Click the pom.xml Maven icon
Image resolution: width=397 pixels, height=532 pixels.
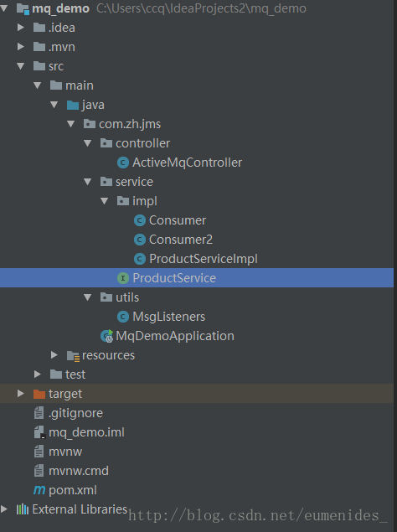point(39,490)
